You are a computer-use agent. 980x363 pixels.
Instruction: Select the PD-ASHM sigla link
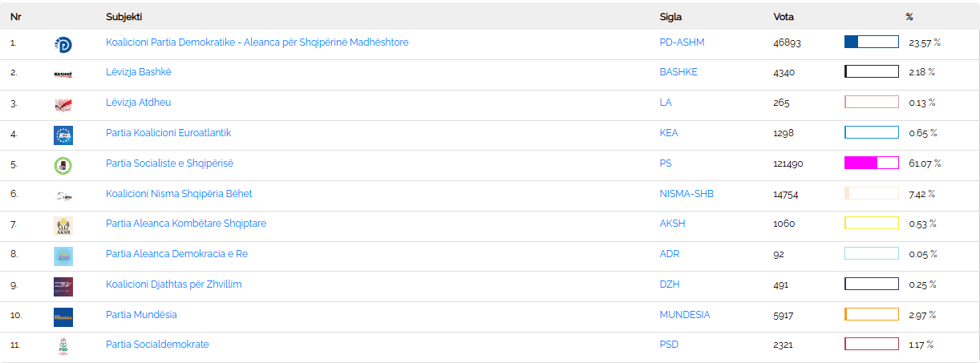pyautogui.click(x=682, y=42)
